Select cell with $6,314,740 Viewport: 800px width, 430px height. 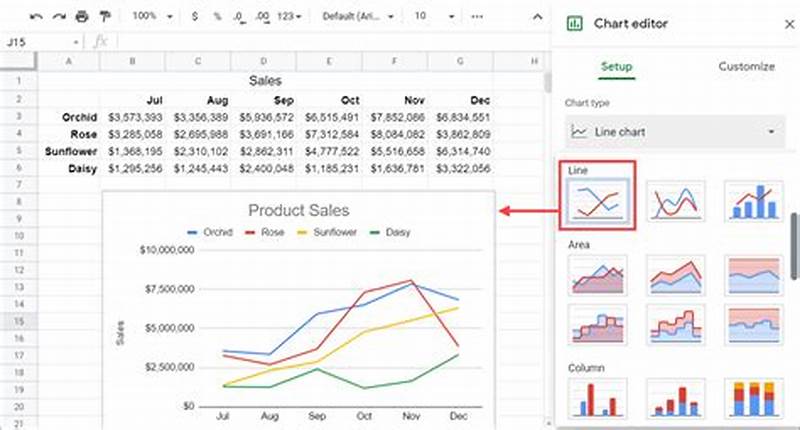pyautogui.click(x=460, y=151)
